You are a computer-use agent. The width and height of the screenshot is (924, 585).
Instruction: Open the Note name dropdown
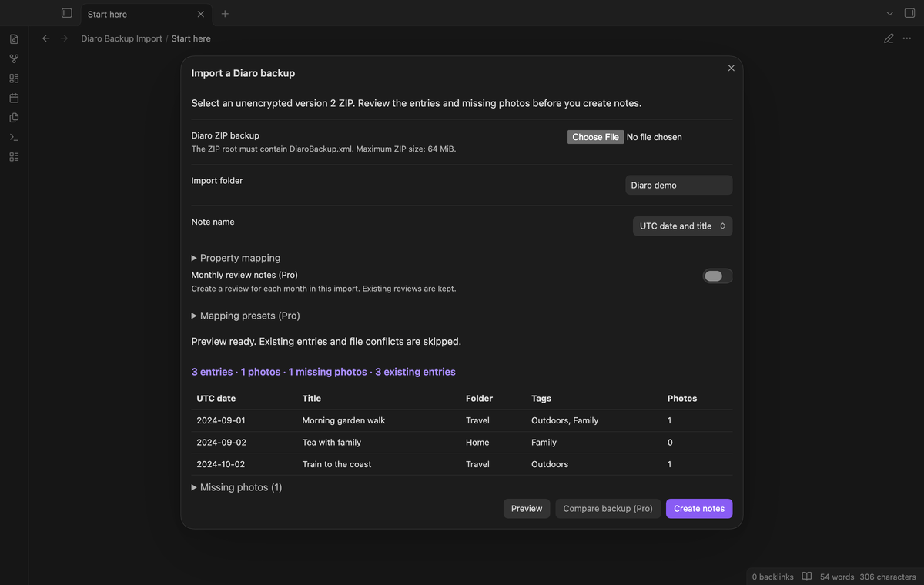coord(682,226)
